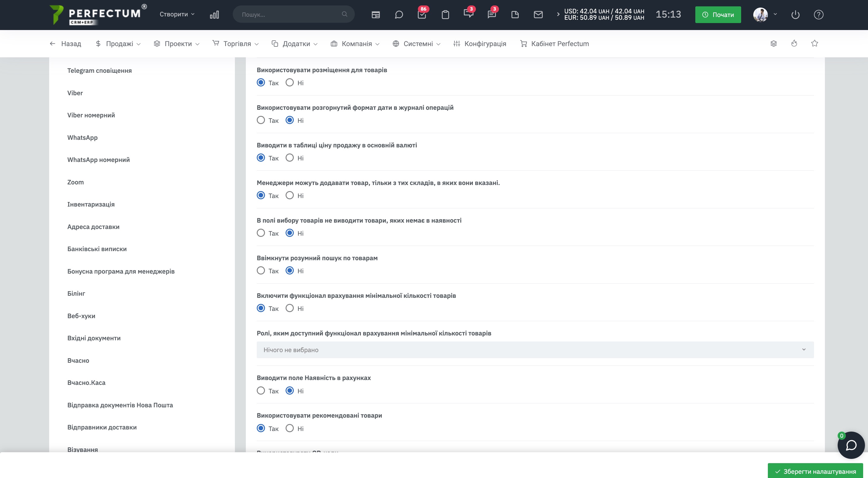The image size is (868, 478).
Task: Expand the Торгівля navigation menu
Action: (236, 43)
